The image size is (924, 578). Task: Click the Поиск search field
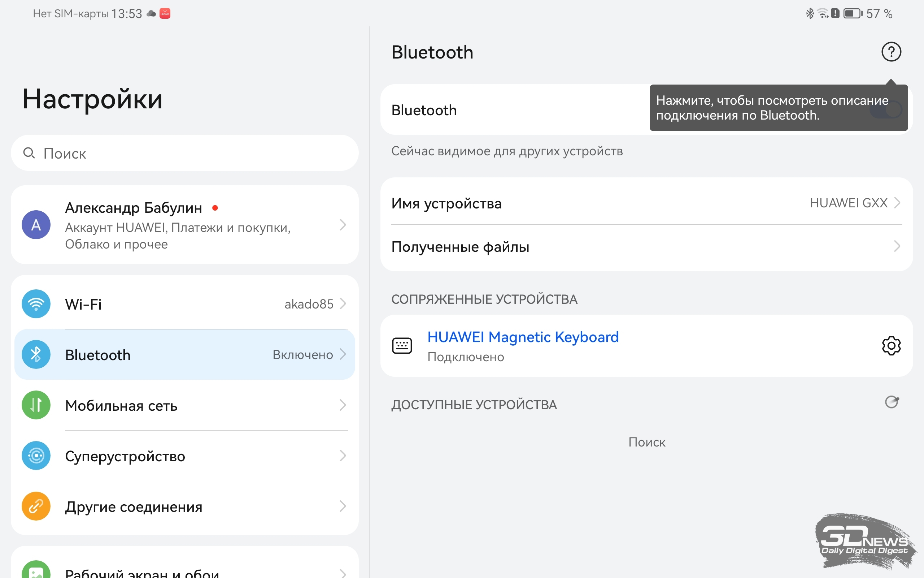185,153
